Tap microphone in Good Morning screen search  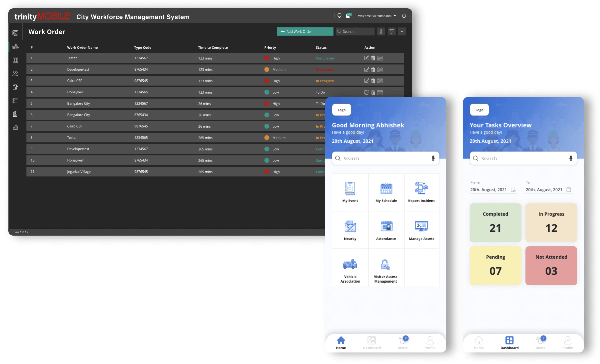click(433, 158)
